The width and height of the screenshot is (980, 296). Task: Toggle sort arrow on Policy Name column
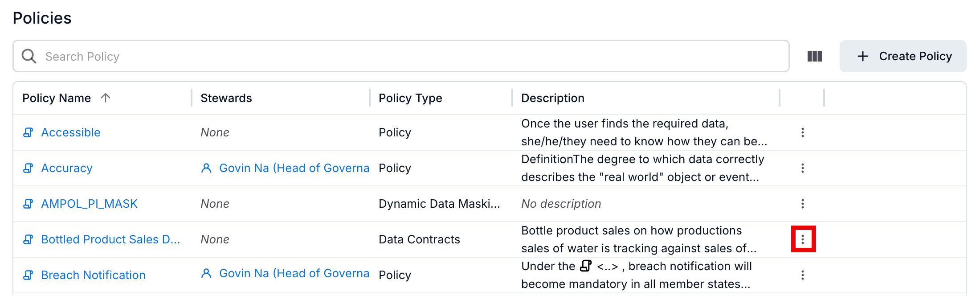[106, 98]
